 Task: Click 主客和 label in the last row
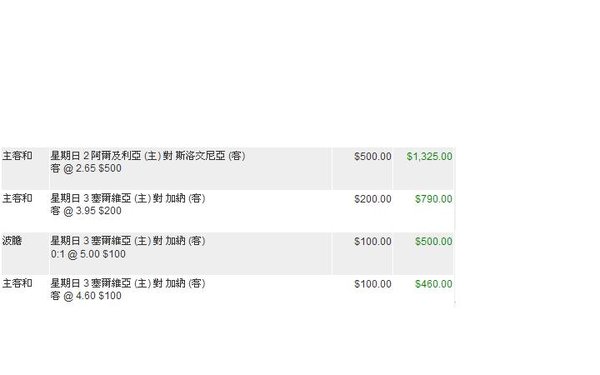17,283
